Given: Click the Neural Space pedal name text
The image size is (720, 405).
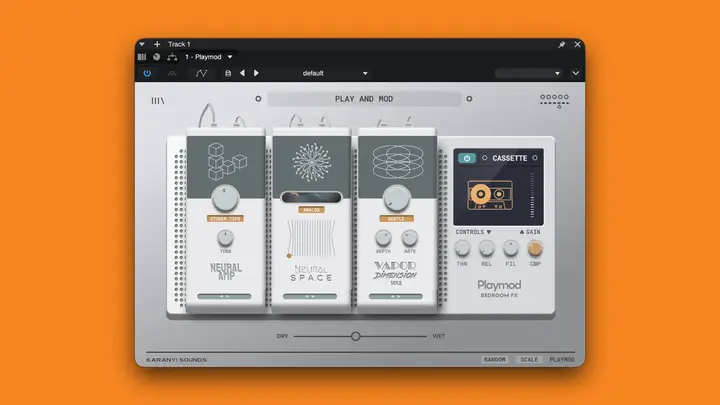Looking at the screenshot, I should point(311,273).
